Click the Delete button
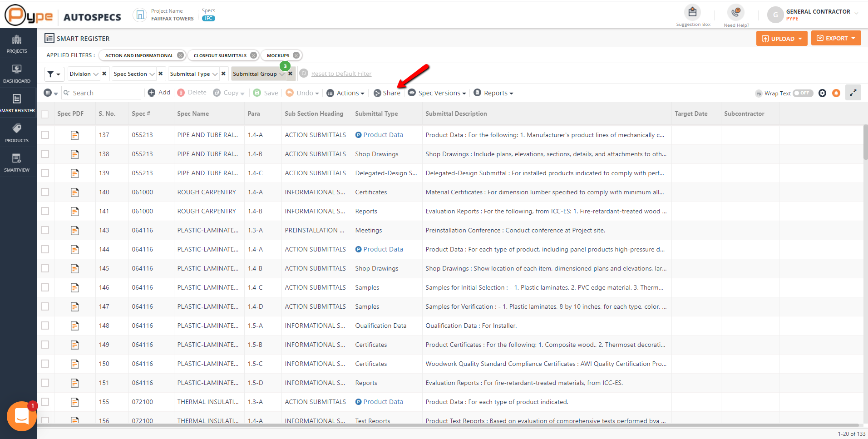The width and height of the screenshot is (868, 439). 192,93
